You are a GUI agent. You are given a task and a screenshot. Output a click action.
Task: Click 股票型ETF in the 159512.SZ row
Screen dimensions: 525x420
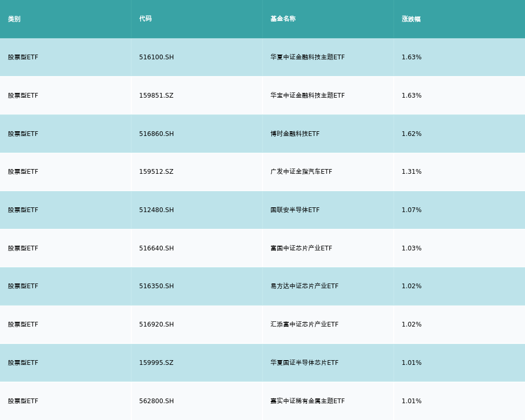click(x=23, y=172)
